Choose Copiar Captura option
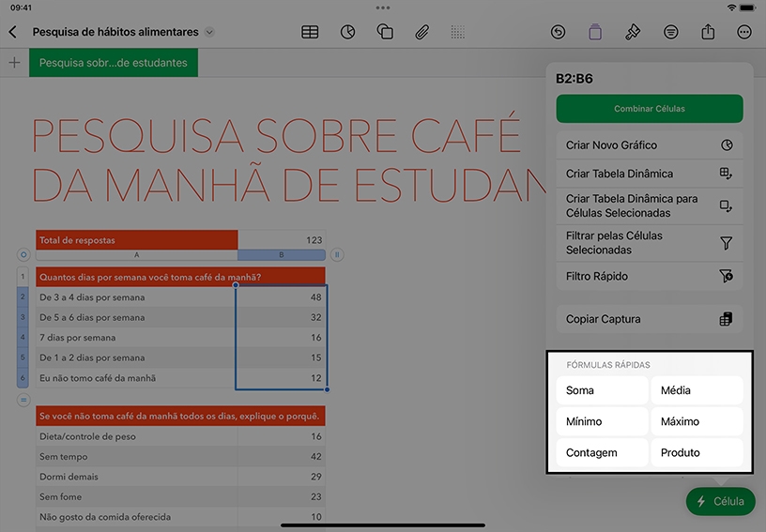This screenshot has height=532, width=766. click(650, 319)
